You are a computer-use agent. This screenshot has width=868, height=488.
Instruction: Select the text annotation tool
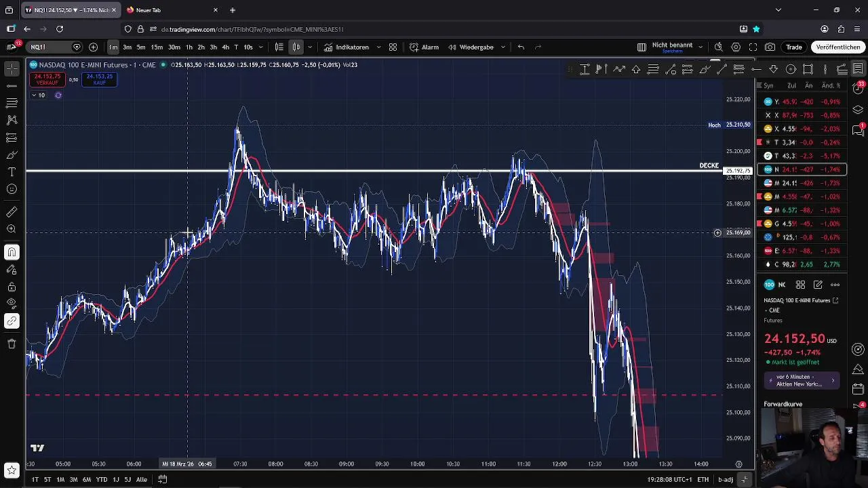point(12,172)
